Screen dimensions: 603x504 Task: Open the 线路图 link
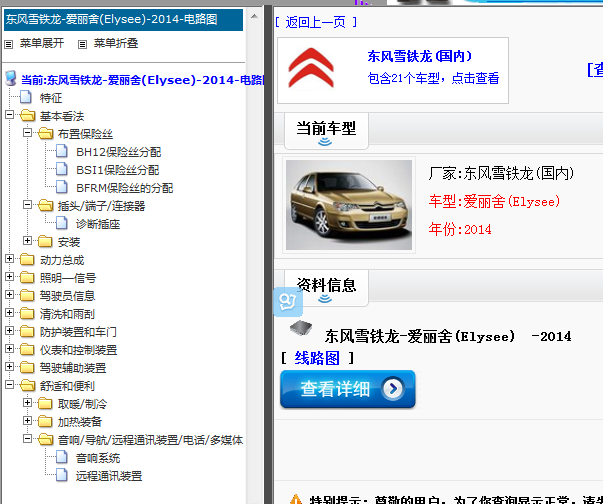click(x=317, y=358)
